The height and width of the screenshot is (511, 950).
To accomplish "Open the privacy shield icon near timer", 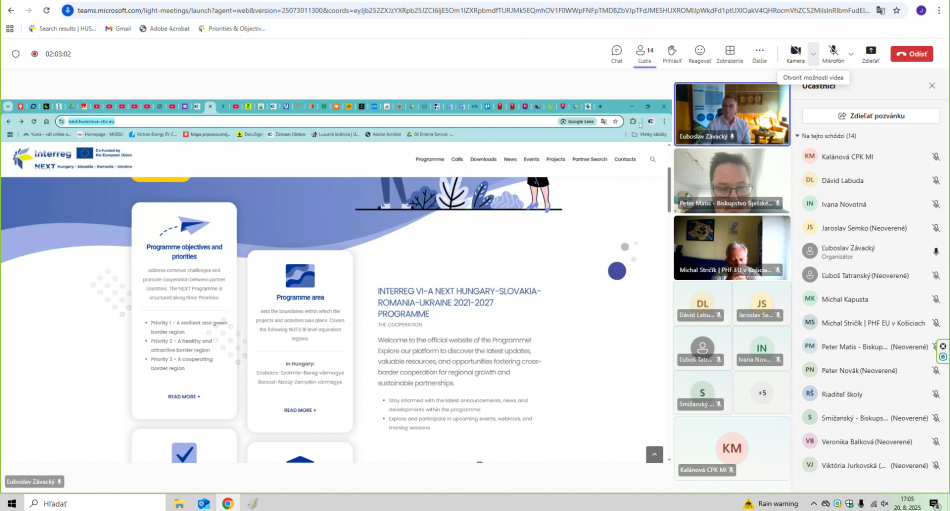I will click(16, 54).
